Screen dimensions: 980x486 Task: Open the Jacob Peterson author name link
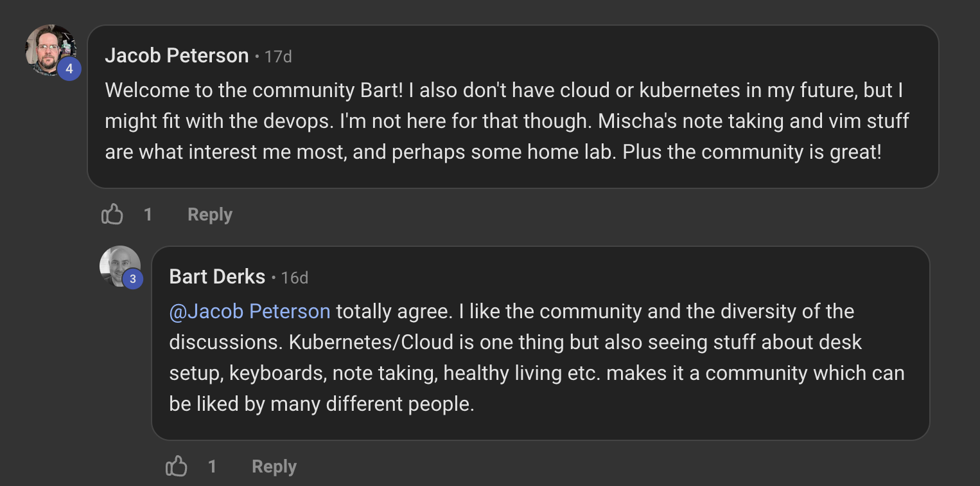pyautogui.click(x=177, y=56)
